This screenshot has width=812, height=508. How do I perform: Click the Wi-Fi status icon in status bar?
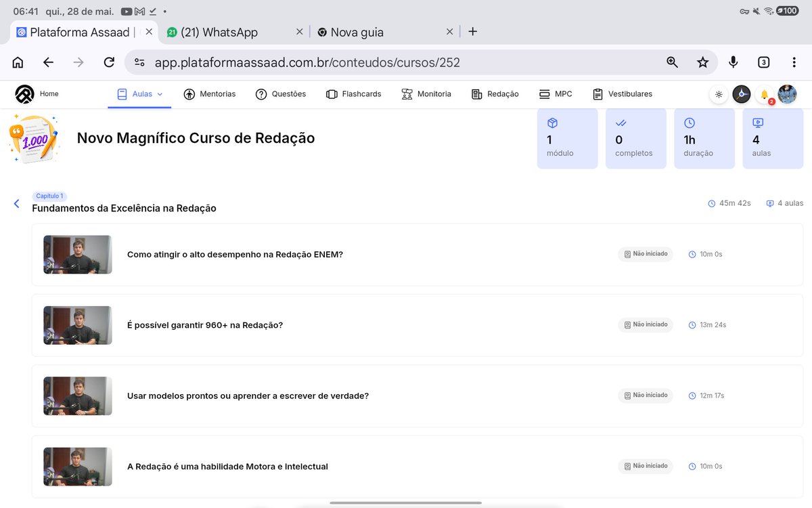tap(769, 11)
